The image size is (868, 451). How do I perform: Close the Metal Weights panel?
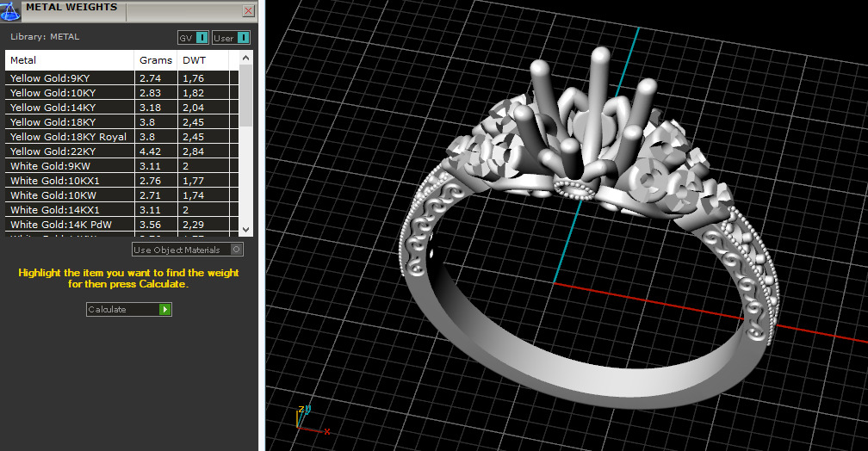(249, 10)
